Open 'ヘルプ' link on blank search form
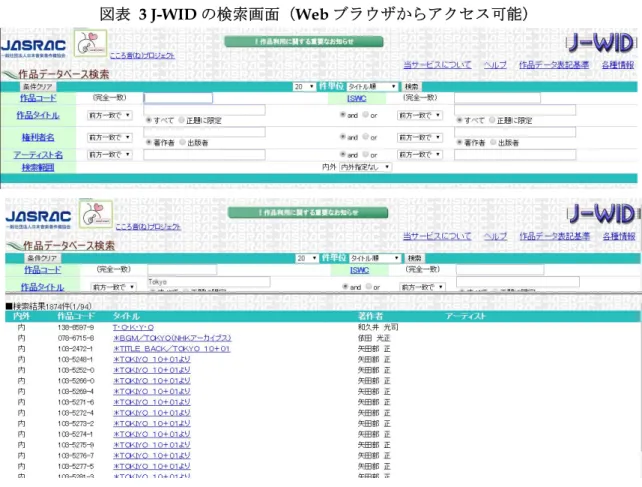The width and height of the screenshot is (642, 487). [x=495, y=65]
